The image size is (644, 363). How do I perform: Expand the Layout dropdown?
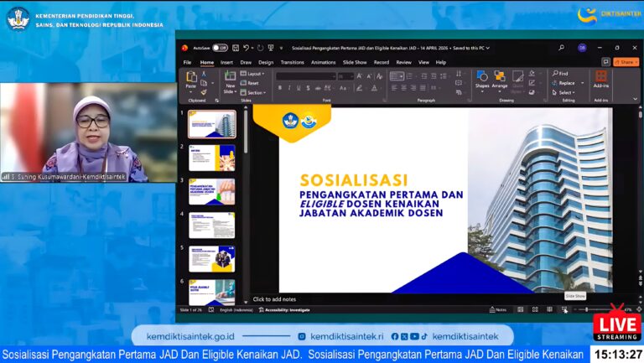pos(252,74)
